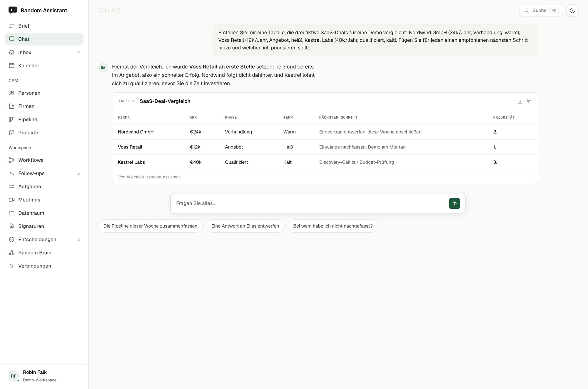The width and height of the screenshot is (588, 389).
Task: Click the '€40k' ARR value
Action: [196, 162]
